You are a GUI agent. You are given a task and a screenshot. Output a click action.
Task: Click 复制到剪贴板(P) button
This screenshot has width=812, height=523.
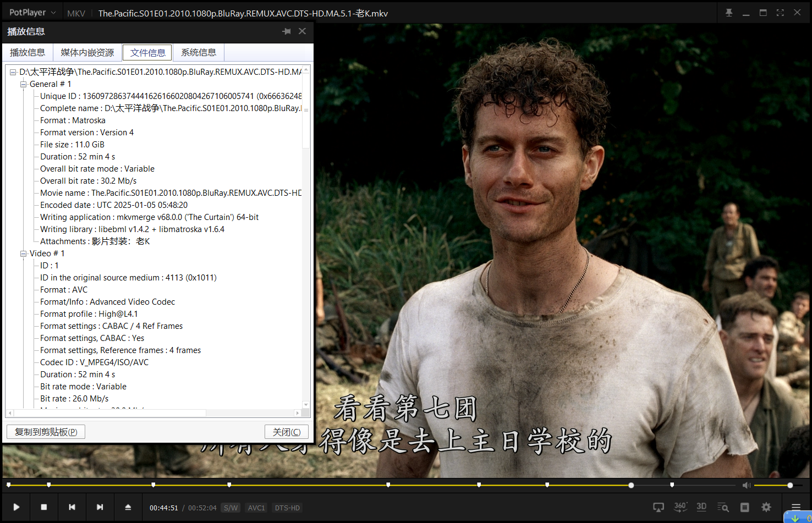[46, 432]
